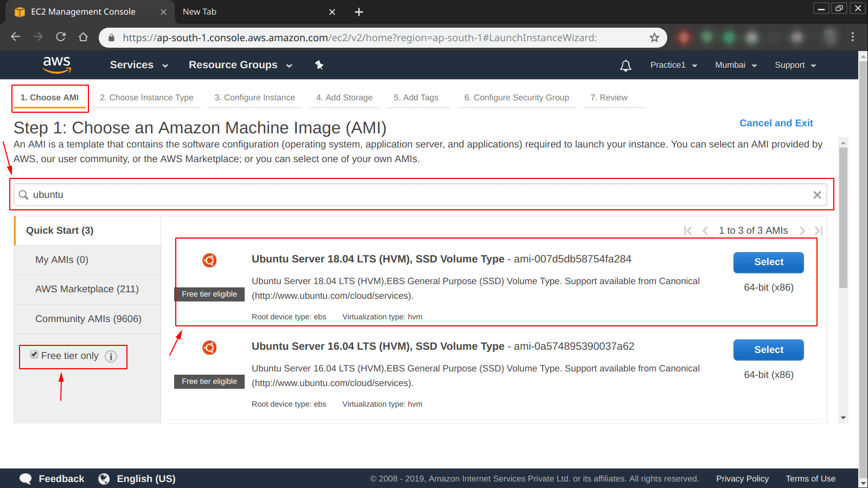The width and height of the screenshot is (868, 488).
Task: Open a new browser tab with plus icon
Action: pos(359,12)
